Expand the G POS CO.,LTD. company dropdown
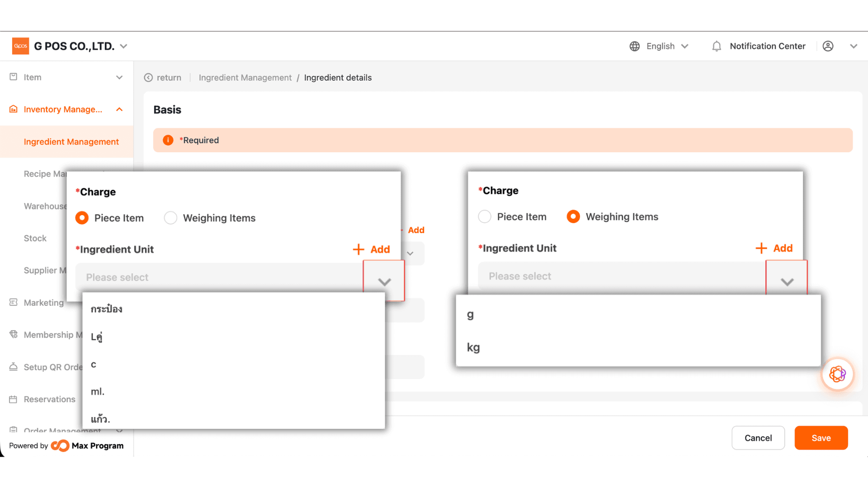Viewport: 868px width, 488px height. pos(124,46)
